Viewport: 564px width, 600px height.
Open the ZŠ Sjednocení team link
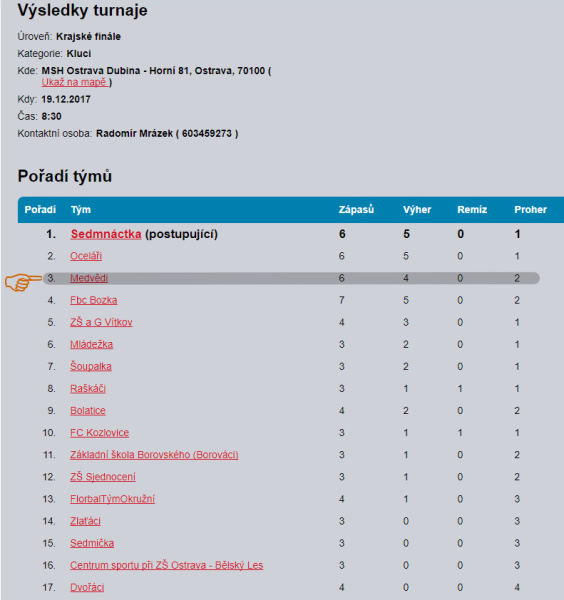click(x=103, y=477)
